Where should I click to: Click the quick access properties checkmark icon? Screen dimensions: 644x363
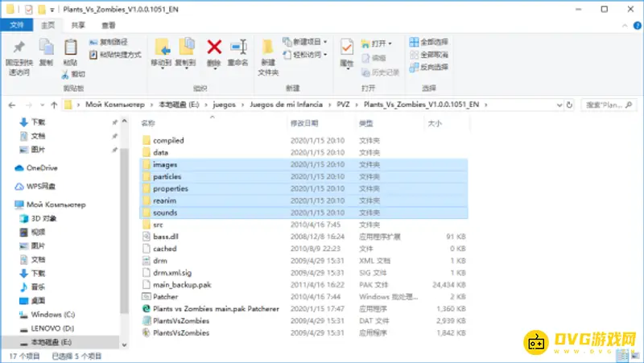28,9
